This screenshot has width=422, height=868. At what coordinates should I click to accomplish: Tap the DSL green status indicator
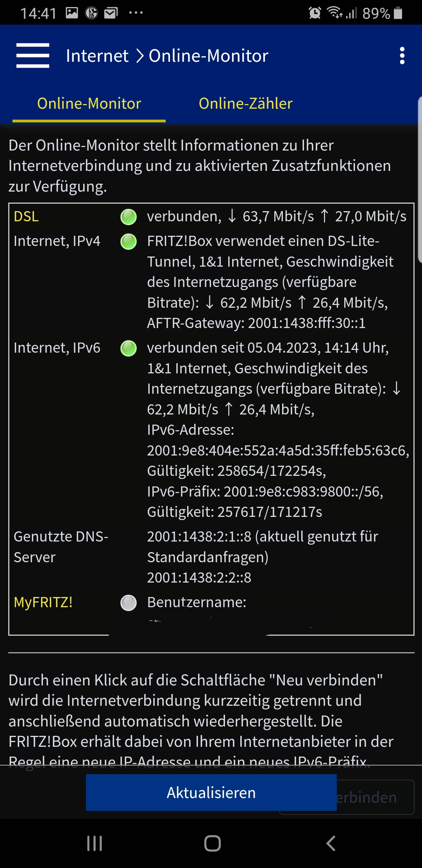(x=129, y=217)
